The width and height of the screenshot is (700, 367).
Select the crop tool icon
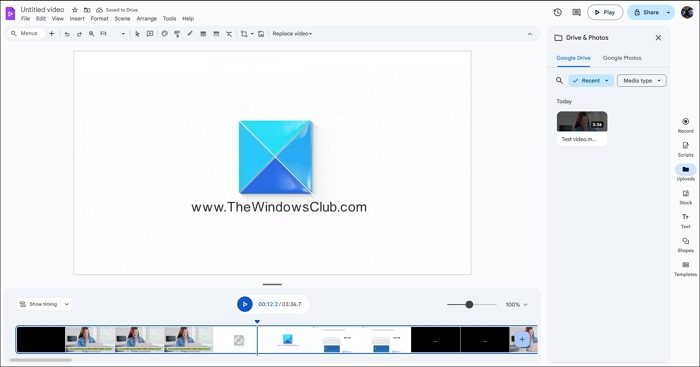point(244,34)
